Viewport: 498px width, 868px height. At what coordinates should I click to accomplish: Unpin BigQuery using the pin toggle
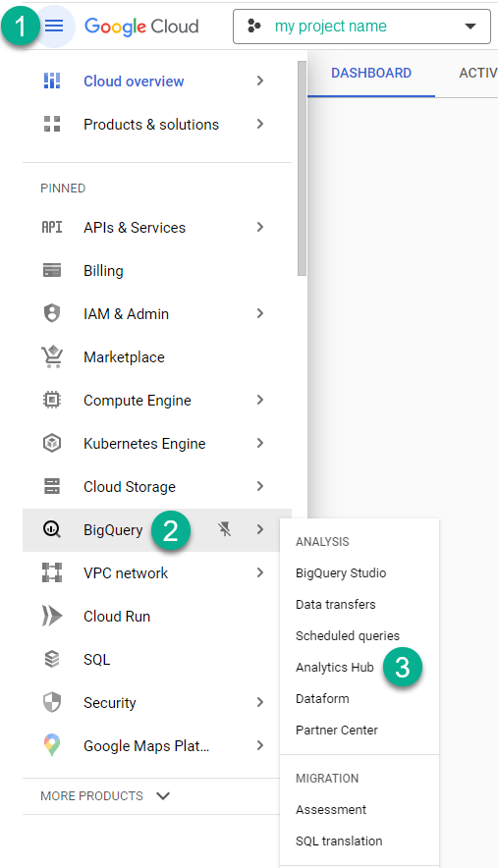[x=224, y=530]
